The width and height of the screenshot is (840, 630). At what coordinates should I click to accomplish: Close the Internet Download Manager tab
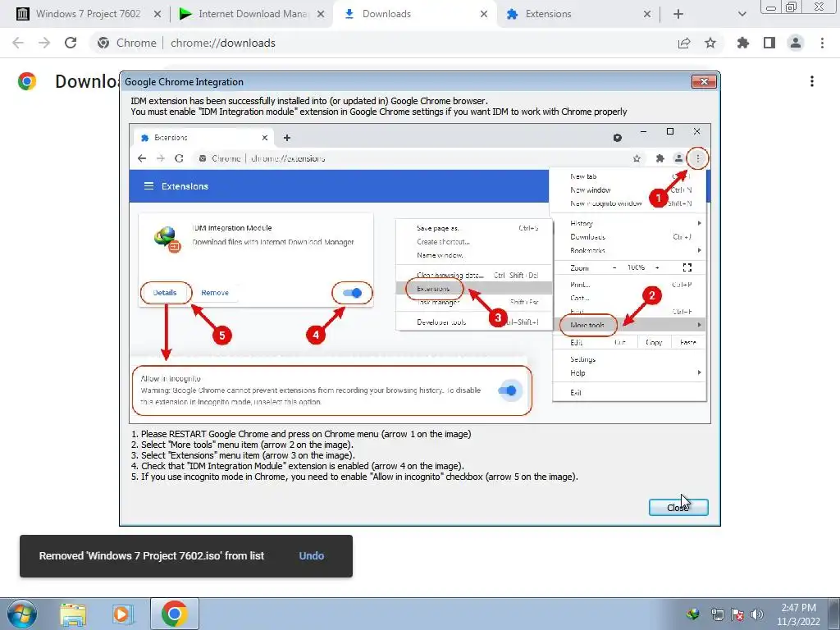[321, 15]
